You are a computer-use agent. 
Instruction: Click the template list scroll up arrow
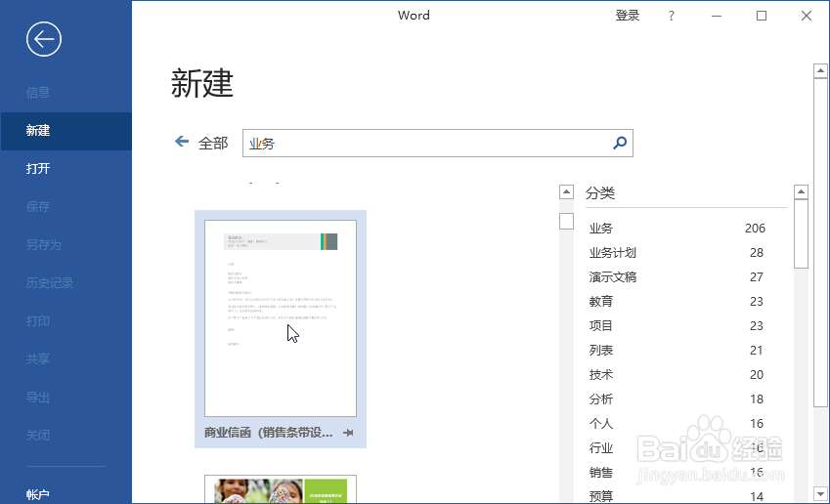566,191
